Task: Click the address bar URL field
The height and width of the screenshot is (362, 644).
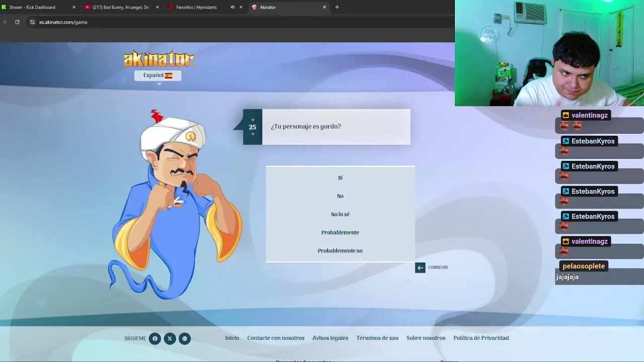Action: coord(242,22)
